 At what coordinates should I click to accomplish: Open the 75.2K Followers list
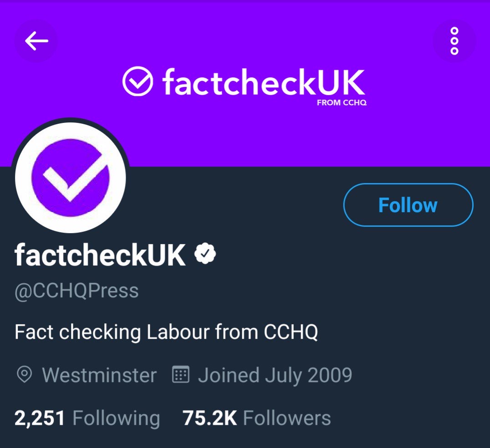click(256, 418)
